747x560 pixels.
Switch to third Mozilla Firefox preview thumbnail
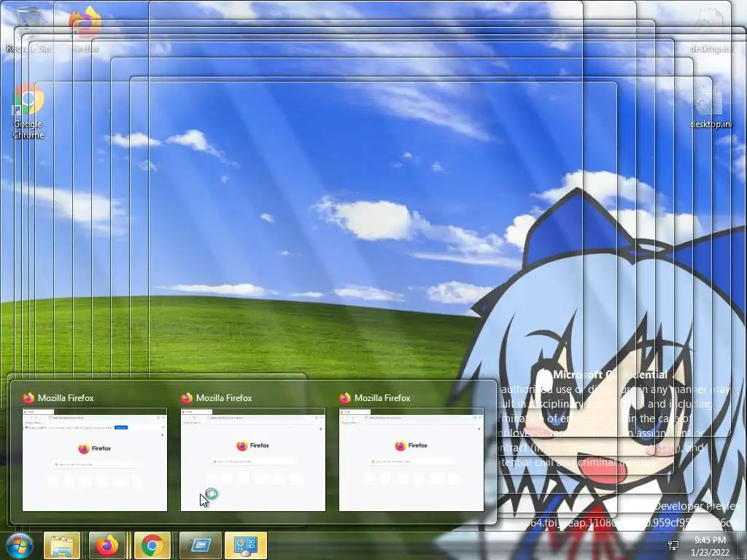point(411,459)
